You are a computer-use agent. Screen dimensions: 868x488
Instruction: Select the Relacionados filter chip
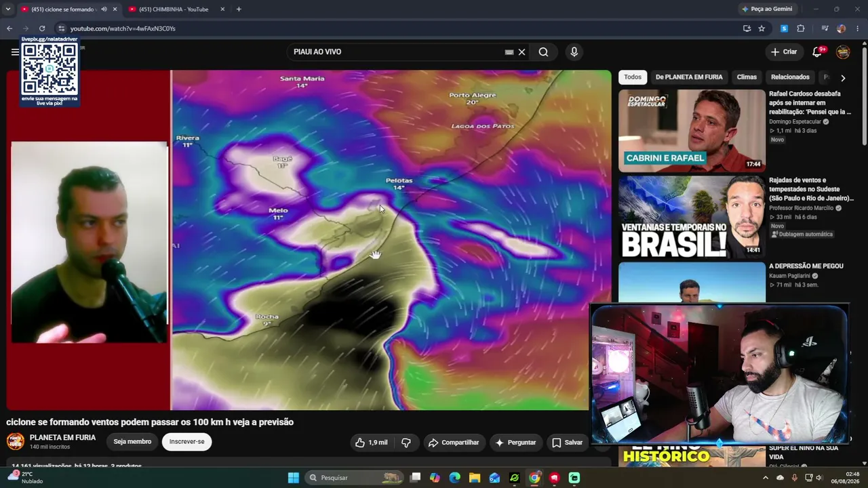point(790,77)
